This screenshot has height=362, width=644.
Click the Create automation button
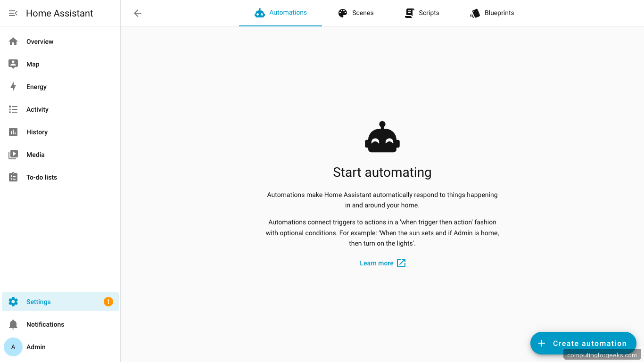tap(583, 343)
